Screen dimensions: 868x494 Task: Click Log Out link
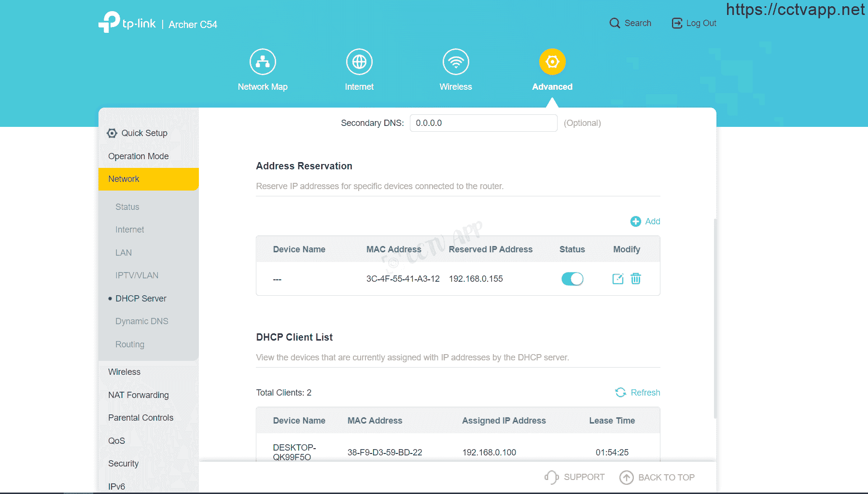(x=694, y=23)
